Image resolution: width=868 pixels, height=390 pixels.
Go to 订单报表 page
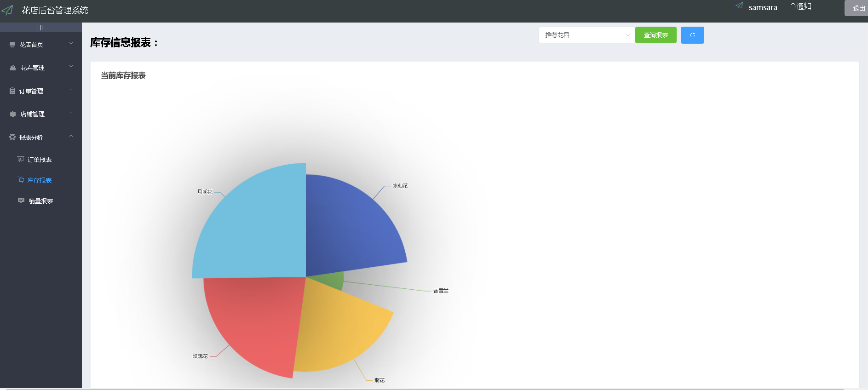[41, 160]
